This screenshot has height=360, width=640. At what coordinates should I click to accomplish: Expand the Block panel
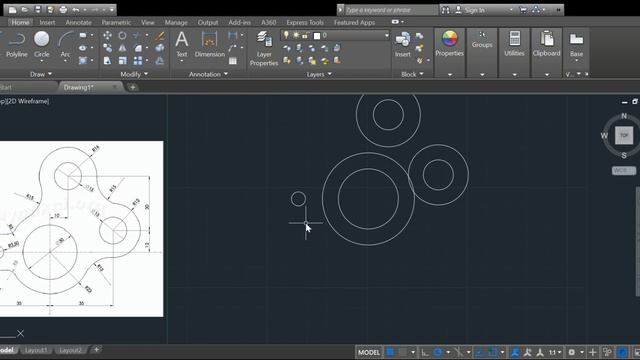coord(412,74)
